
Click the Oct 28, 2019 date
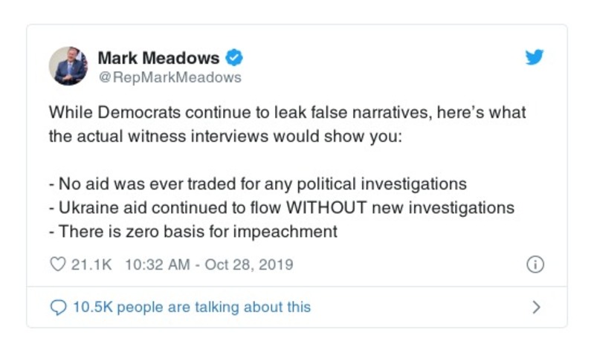247,264
